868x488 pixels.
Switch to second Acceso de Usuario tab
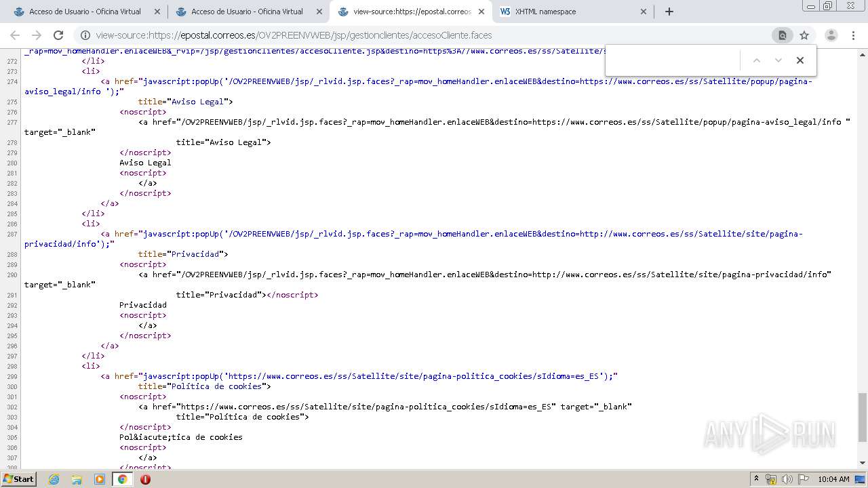(247, 12)
